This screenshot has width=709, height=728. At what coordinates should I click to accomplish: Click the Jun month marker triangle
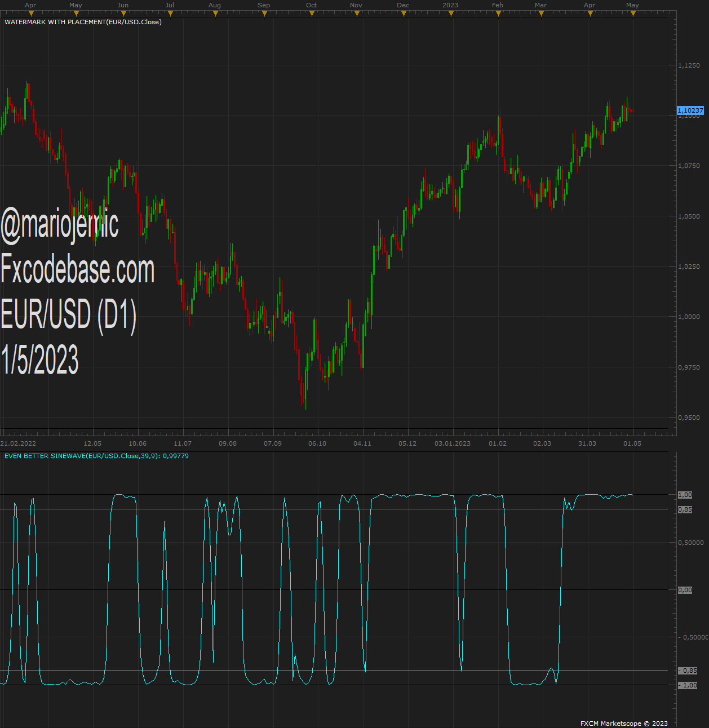(x=123, y=14)
